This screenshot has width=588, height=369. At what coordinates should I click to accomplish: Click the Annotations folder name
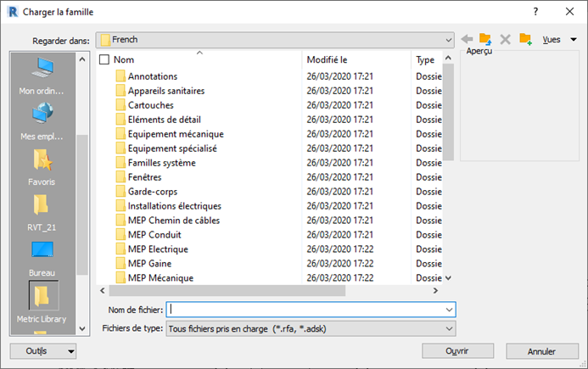point(153,76)
